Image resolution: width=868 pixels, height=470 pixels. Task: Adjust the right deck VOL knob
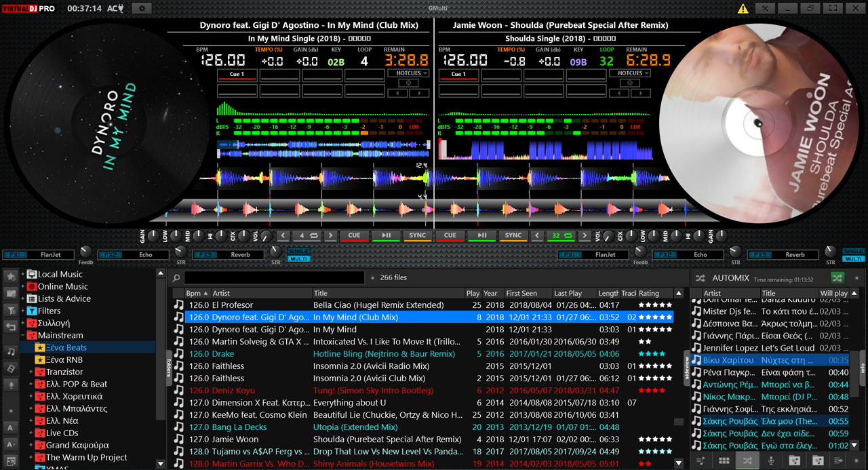point(608,236)
